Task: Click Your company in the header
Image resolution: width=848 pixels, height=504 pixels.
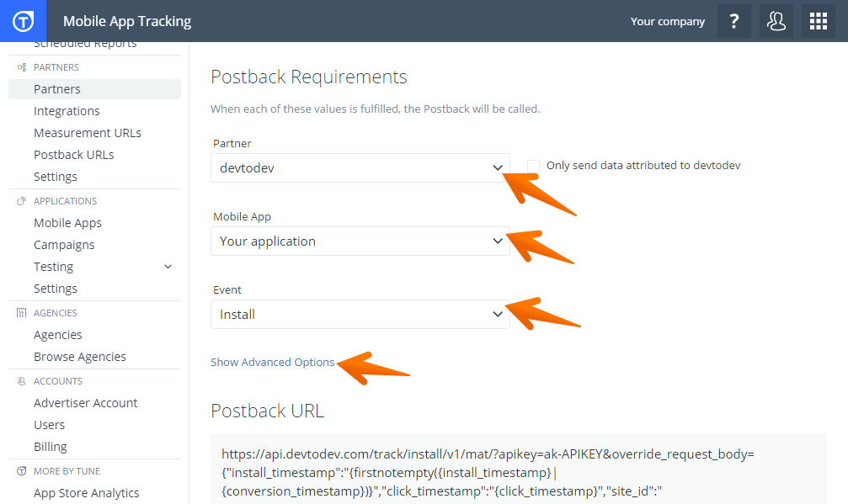Action: pos(667,22)
